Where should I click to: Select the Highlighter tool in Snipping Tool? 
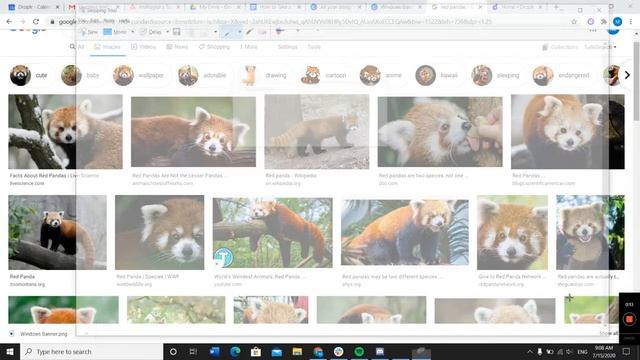pyautogui.click(x=249, y=32)
